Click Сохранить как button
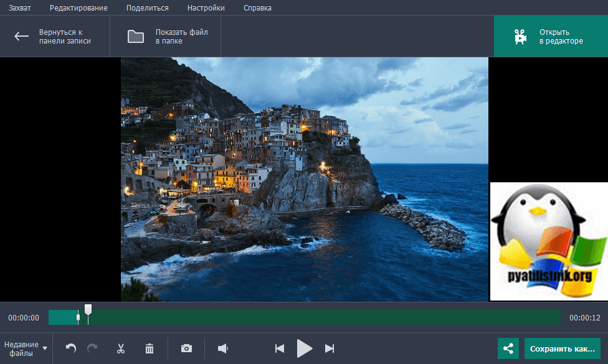 [563, 349]
